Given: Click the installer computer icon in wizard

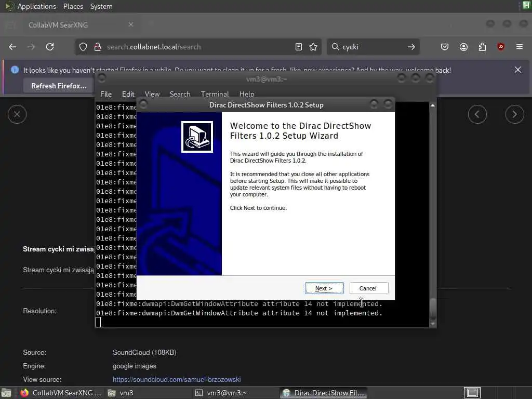Looking at the screenshot, I should (197, 137).
